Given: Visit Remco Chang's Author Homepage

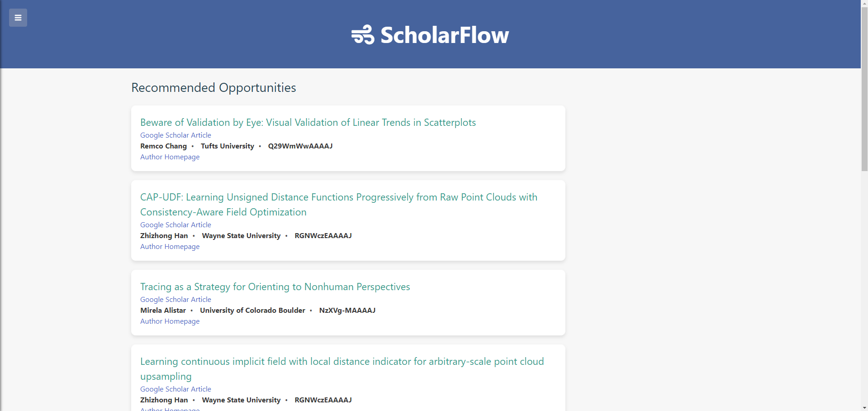Looking at the screenshot, I should (x=170, y=157).
